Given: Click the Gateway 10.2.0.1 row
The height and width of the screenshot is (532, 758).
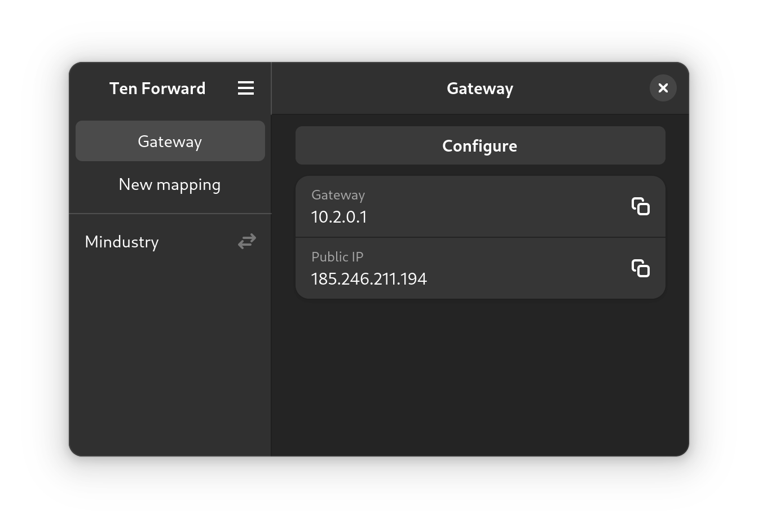Looking at the screenshot, I should (x=481, y=206).
